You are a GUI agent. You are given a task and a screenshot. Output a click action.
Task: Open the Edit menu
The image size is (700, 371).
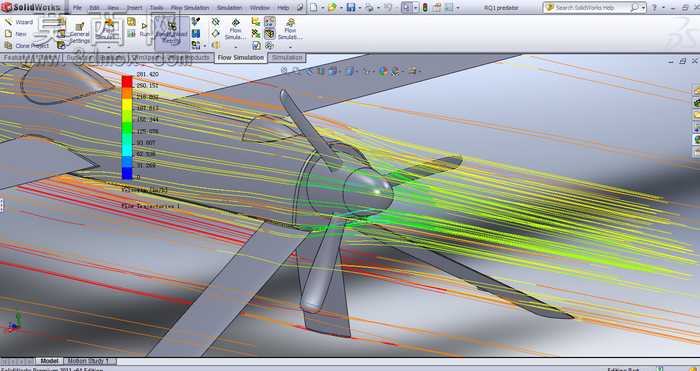[x=94, y=8]
